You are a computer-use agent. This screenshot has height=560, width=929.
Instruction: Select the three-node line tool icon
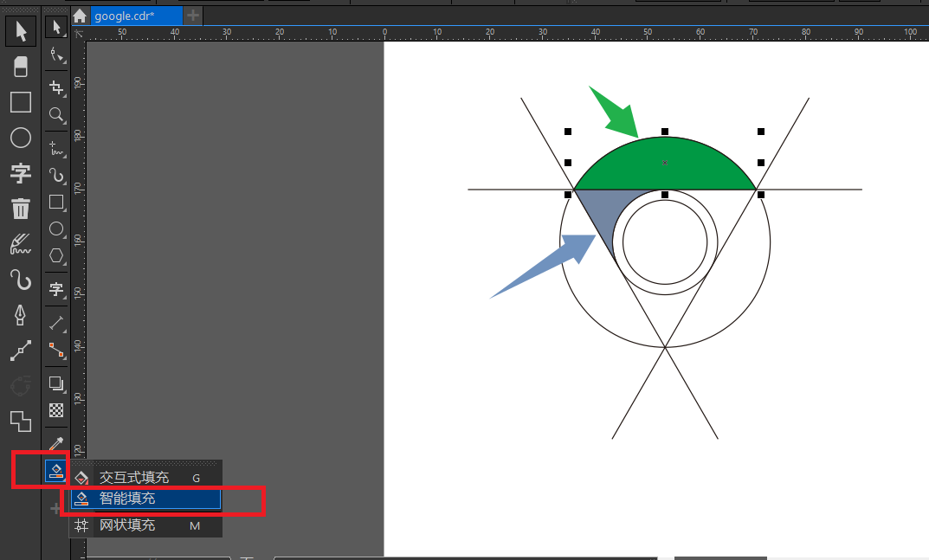21,351
